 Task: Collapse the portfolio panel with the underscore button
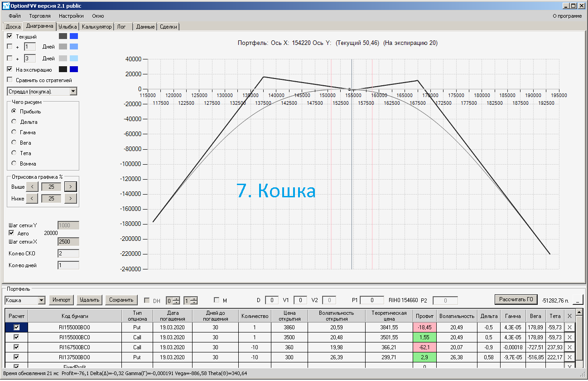578,300
